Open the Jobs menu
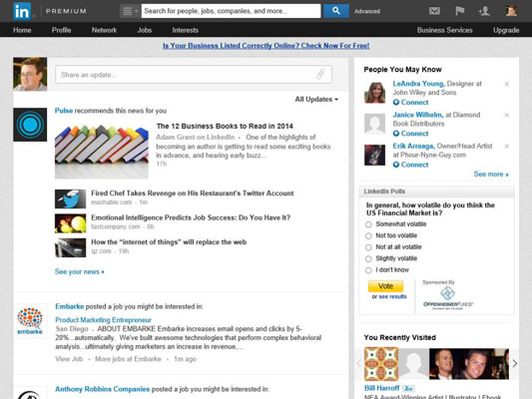The height and width of the screenshot is (399, 532). click(x=145, y=30)
